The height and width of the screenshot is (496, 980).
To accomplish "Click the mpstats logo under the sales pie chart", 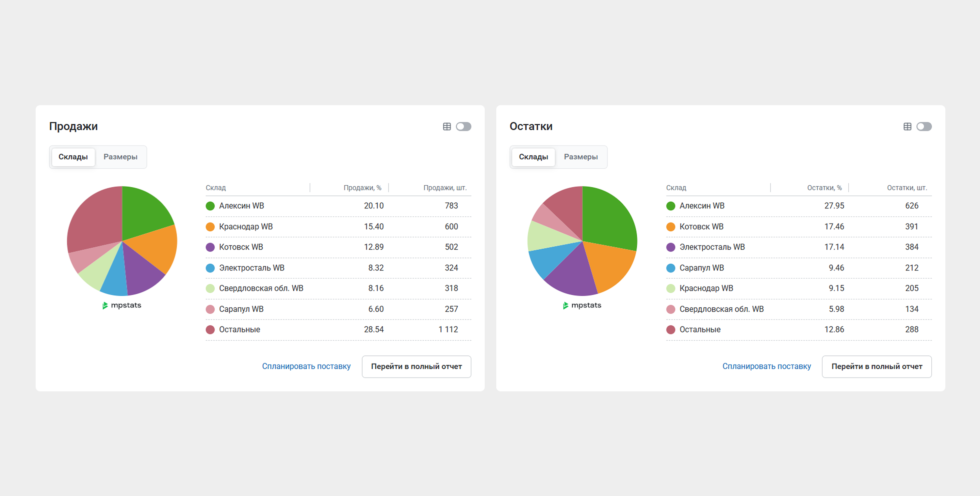I will point(122,305).
